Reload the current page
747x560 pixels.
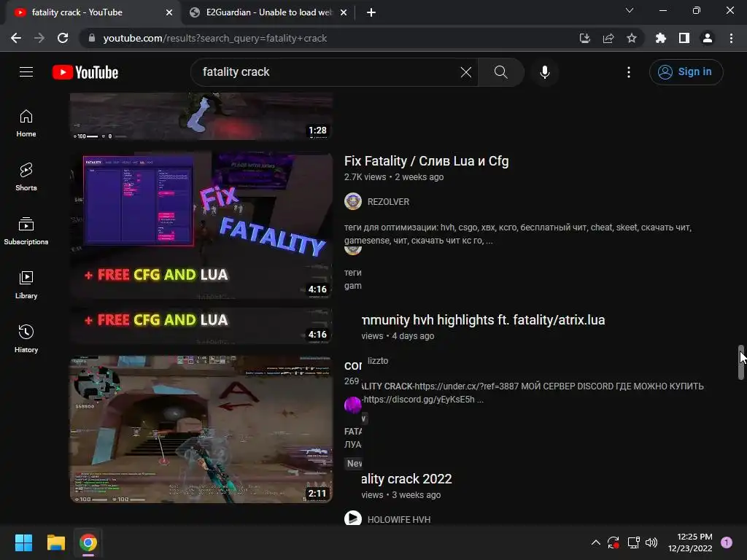63,38
